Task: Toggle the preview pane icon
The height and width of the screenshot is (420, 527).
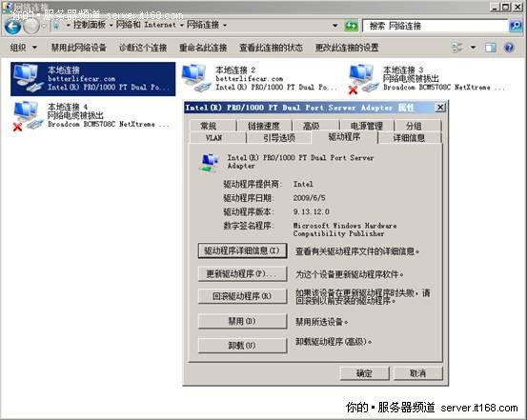Action: 491,48
